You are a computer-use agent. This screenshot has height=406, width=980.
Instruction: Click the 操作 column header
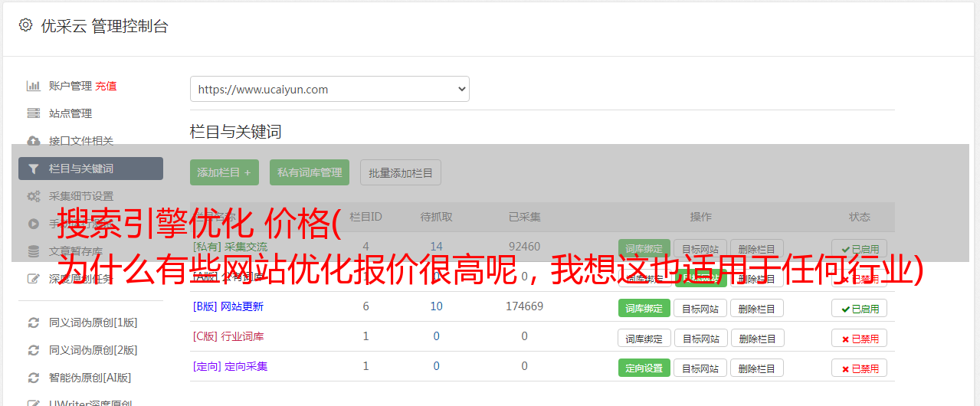[x=701, y=217]
